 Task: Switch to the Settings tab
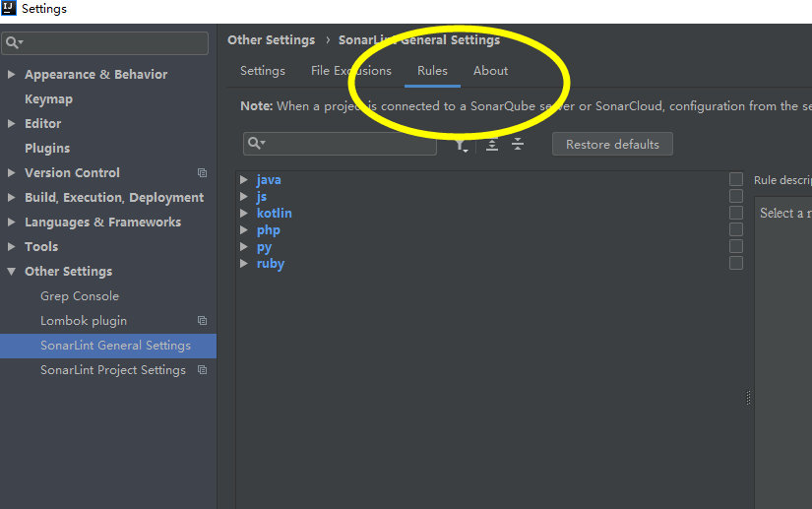[x=263, y=71]
